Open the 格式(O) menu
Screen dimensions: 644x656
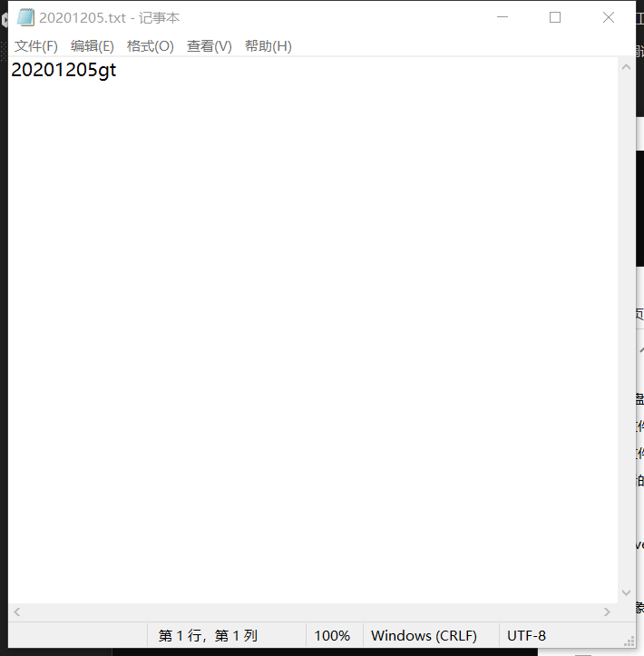tap(151, 46)
